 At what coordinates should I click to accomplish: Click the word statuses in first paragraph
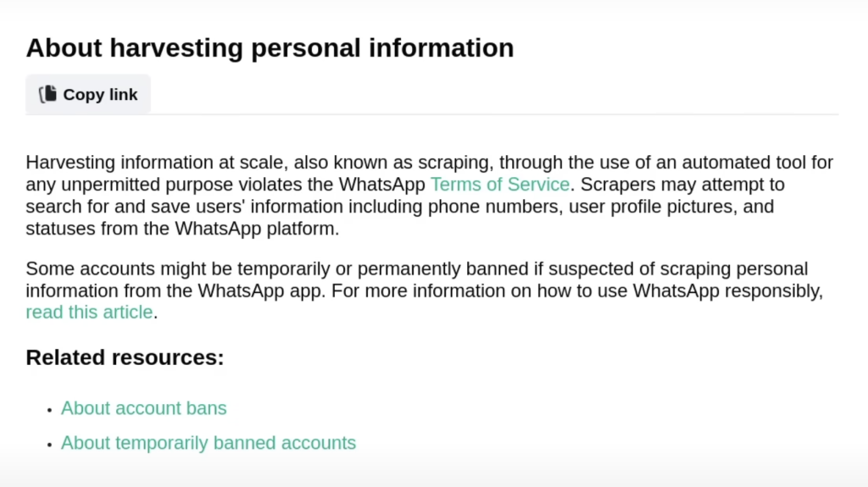pyautogui.click(x=60, y=228)
